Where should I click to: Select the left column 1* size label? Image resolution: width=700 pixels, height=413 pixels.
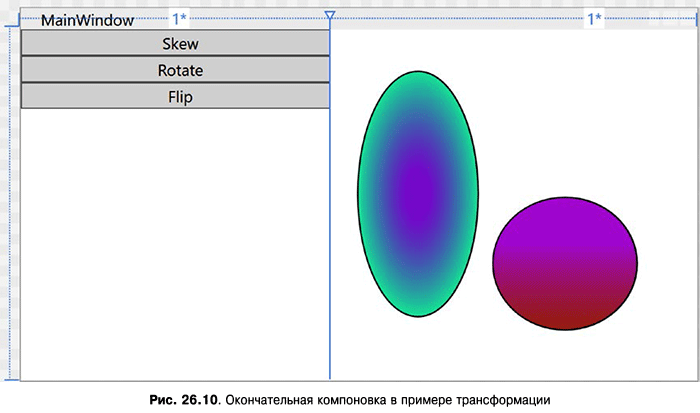click(179, 18)
